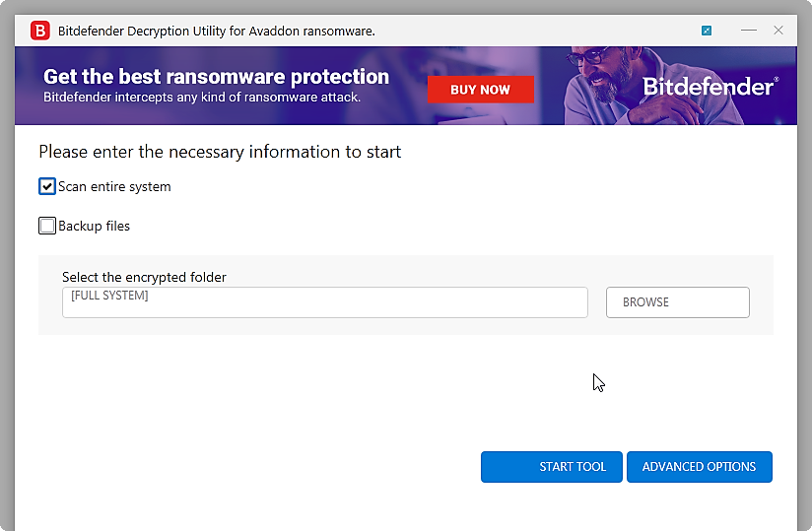
Task: Click the Get the best ransomware protection headline
Action: [x=216, y=77]
